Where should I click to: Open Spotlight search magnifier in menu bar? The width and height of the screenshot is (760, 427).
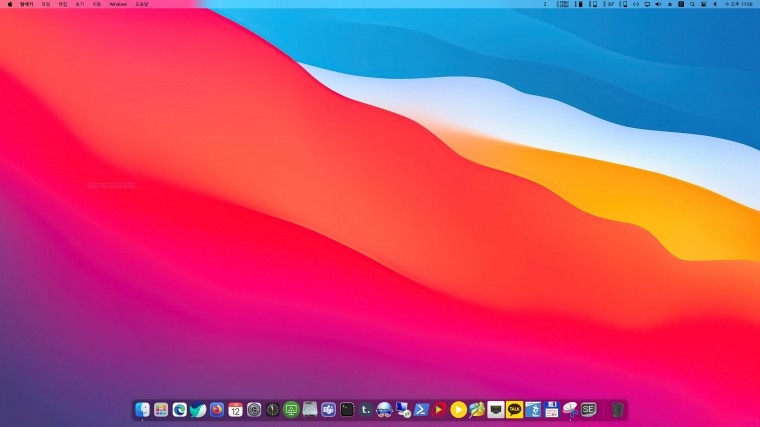click(x=692, y=4)
